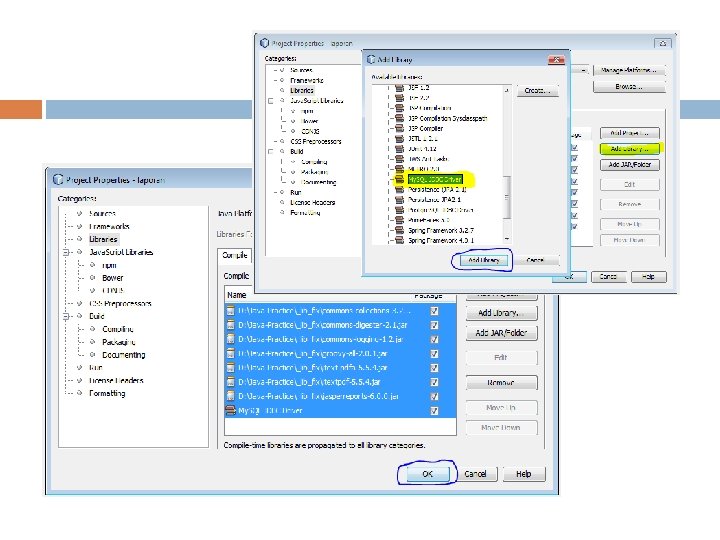Click the down arrow of Available Libraries scrollbar

(x=506, y=239)
